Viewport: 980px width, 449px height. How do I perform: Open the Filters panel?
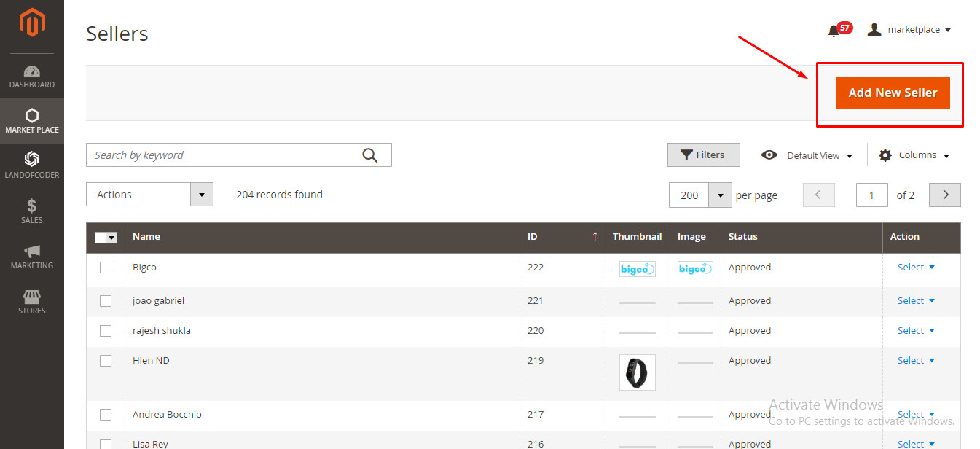(702, 155)
